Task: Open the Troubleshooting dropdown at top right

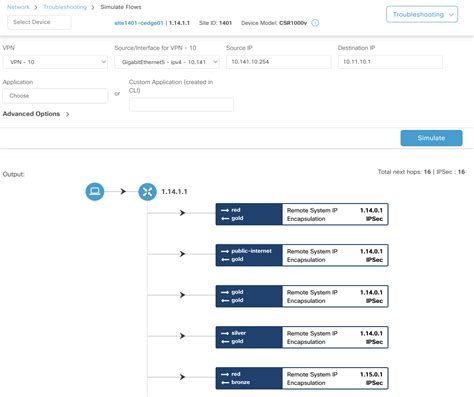Action: 422,14
